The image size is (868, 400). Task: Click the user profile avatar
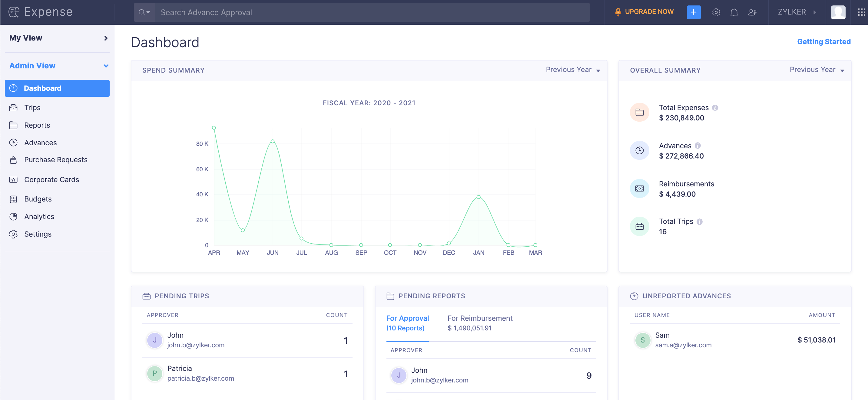tap(838, 12)
